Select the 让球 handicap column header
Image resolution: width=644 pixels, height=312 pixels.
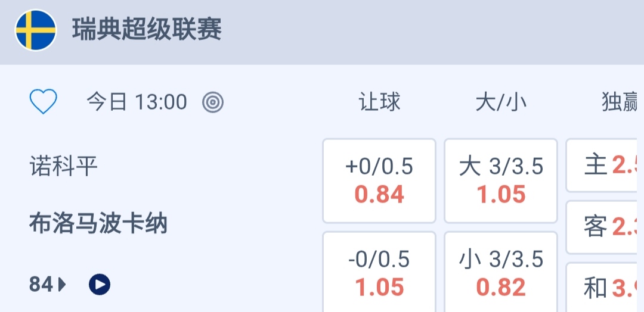coord(379,102)
